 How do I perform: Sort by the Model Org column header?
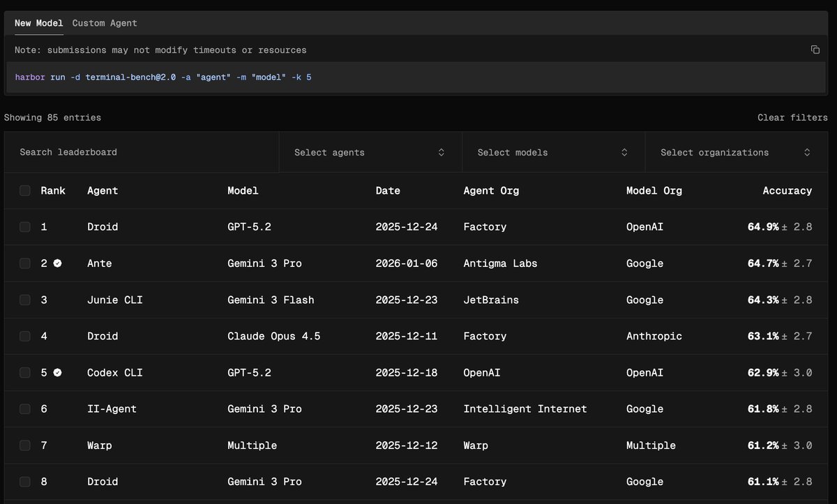[654, 190]
